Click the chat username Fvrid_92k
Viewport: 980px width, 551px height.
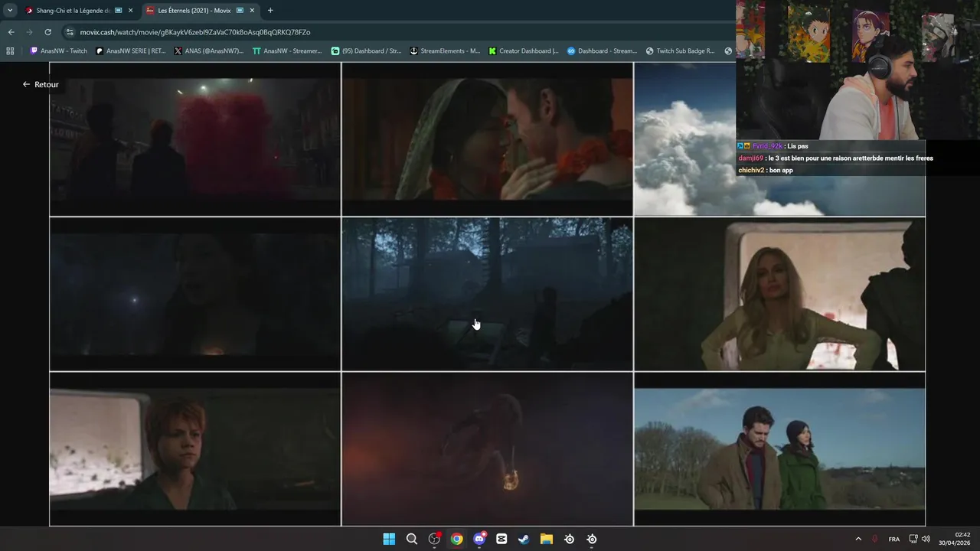tap(767, 146)
